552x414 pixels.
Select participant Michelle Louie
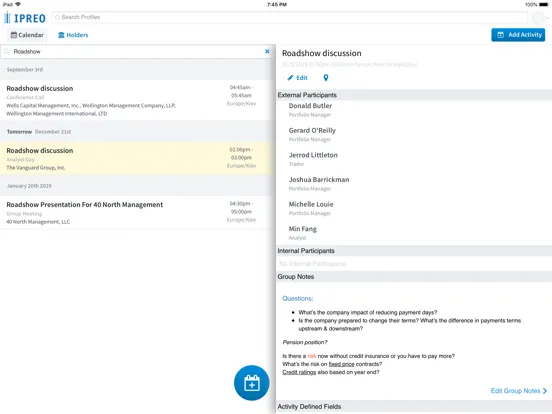311,204
